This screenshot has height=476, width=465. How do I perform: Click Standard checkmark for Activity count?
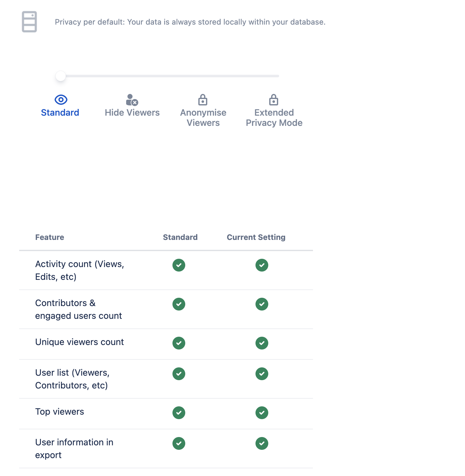(x=179, y=265)
